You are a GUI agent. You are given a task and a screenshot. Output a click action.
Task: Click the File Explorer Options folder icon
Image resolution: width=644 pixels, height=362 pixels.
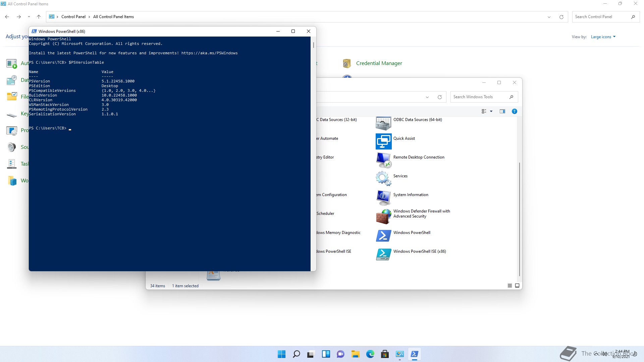tap(12, 97)
